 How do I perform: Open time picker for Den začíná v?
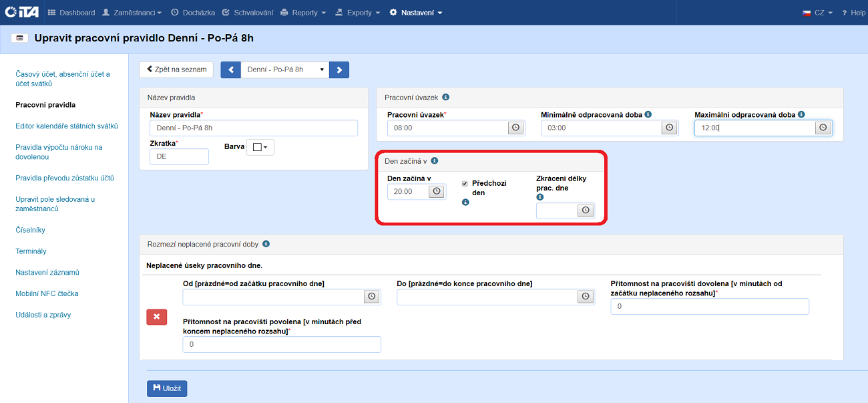tap(437, 191)
